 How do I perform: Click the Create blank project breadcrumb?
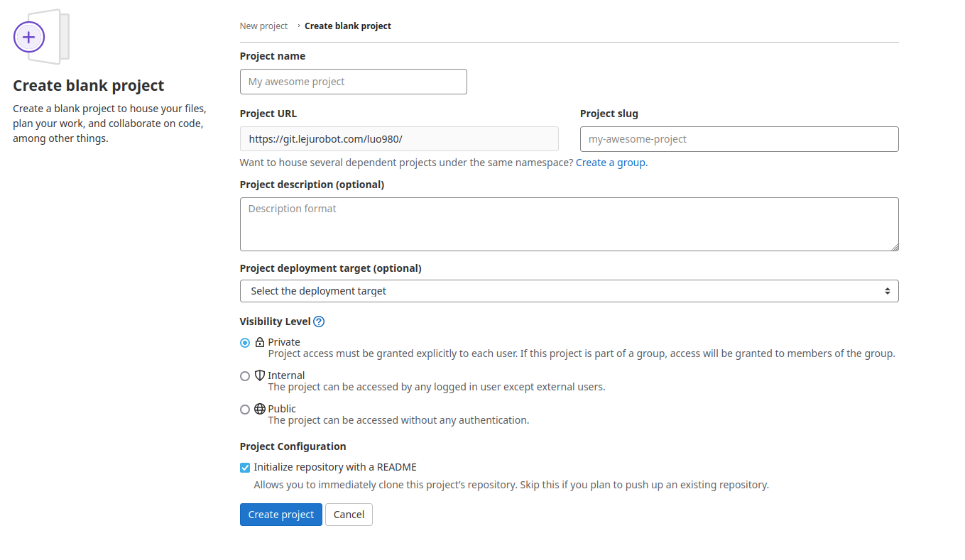pyautogui.click(x=348, y=26)
